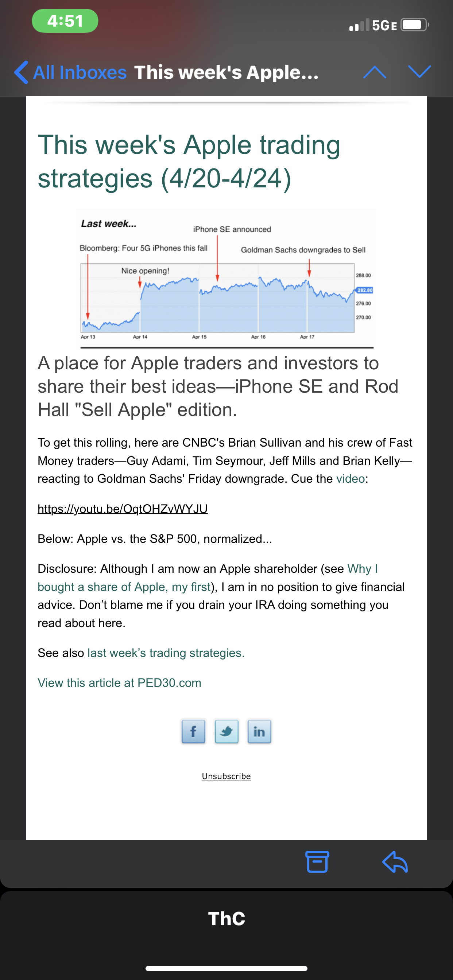
Task: Open last week's trading strategies link
Action: click(166, 653)
